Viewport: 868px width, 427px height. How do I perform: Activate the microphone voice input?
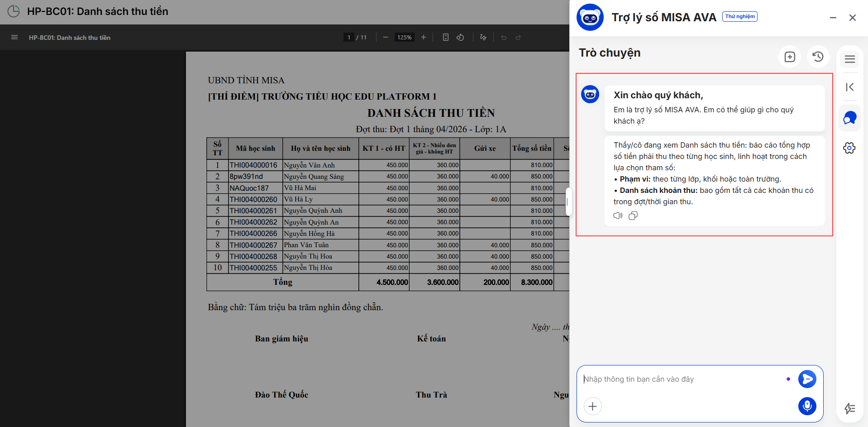click(x=806, y=406)
